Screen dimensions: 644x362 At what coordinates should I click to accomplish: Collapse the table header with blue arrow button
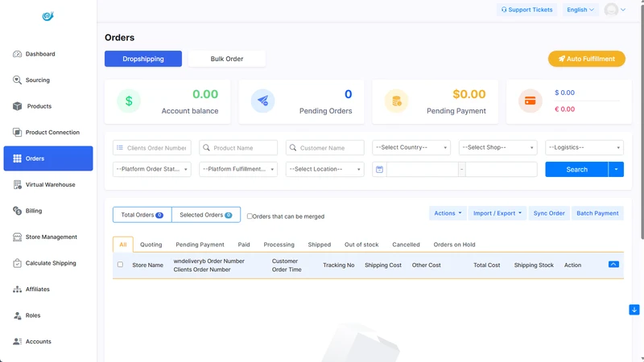pyautogui.click(x=613, y=265)
